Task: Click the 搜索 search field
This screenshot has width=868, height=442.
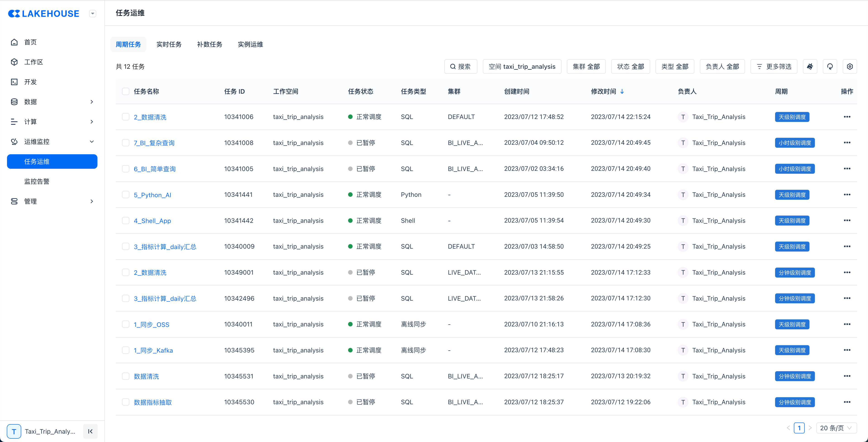Action: click(461, 67)
